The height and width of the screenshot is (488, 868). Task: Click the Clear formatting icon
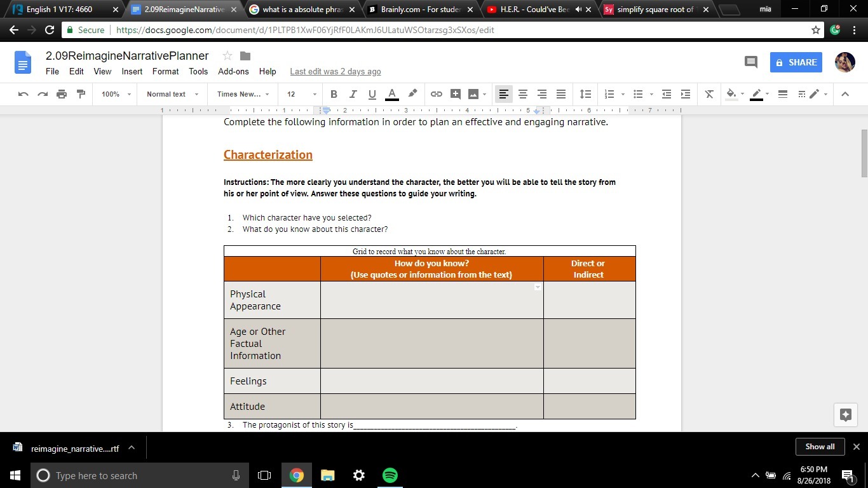[709, 94]
